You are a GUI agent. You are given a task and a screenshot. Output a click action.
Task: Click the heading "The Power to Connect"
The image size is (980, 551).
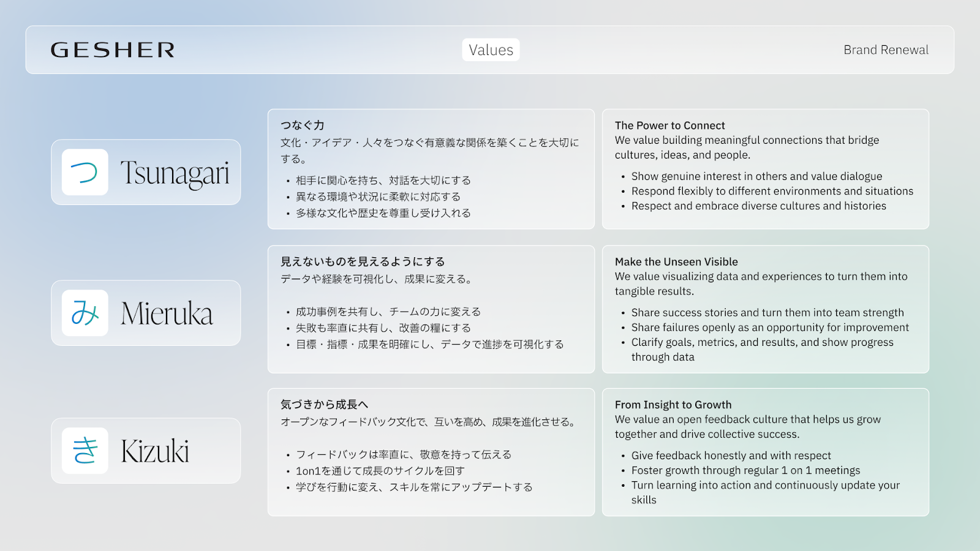point(670,126)
